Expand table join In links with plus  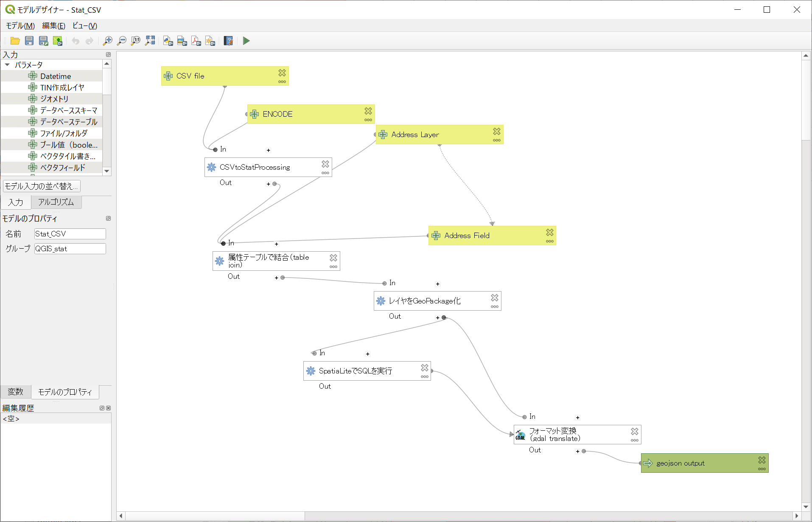coord(277,244)
